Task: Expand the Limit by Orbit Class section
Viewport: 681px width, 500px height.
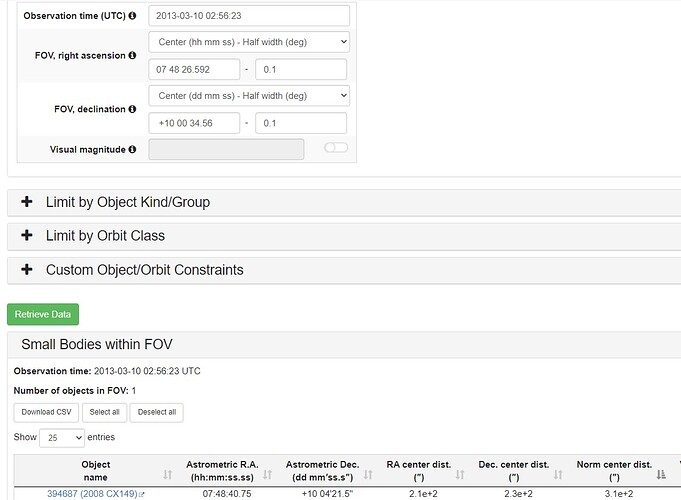Action: pos(105,236)
